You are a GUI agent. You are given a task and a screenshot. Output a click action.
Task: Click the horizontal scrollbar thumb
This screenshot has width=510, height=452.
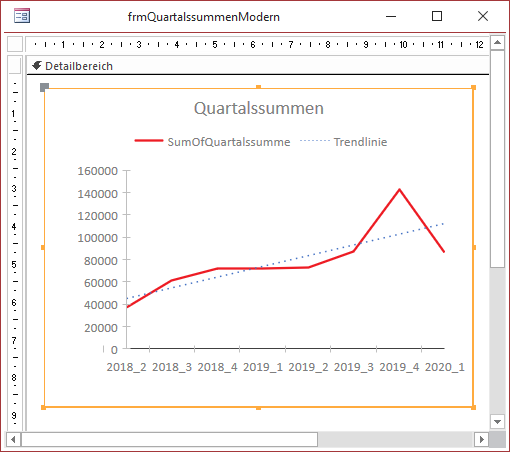pos(169,440)
